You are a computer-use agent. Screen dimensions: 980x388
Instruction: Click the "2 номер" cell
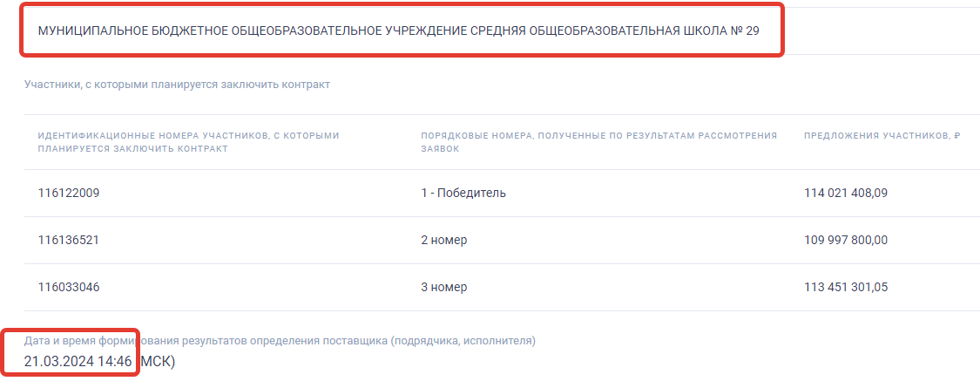point(443,240)
